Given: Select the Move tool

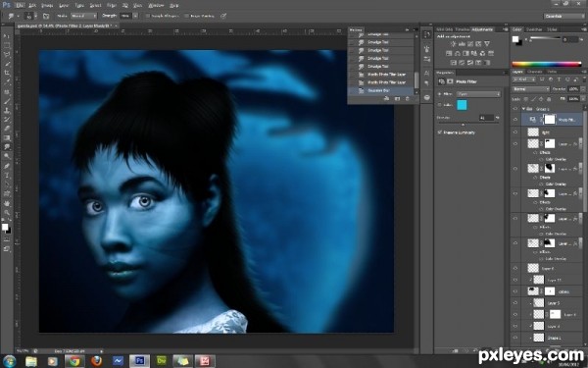Looking at the screenshot, I should [7, 36].
